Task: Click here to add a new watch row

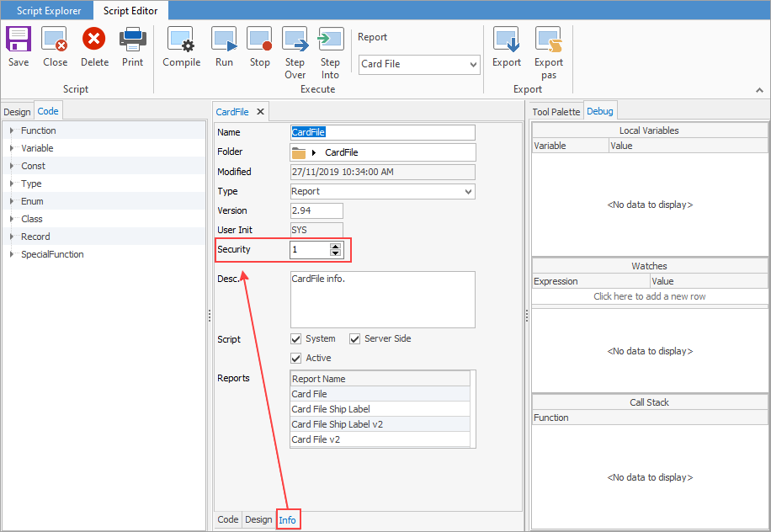Action: coord(649,296)
